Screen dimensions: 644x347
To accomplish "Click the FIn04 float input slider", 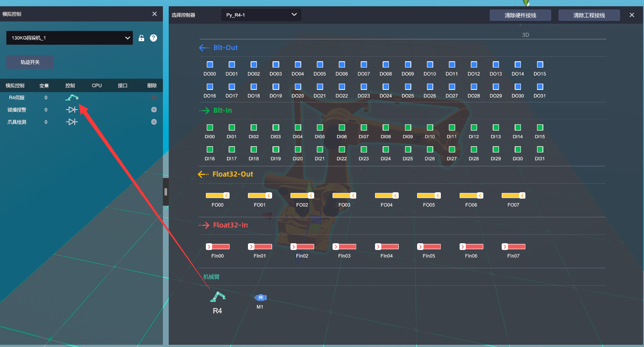I will 387,246.
